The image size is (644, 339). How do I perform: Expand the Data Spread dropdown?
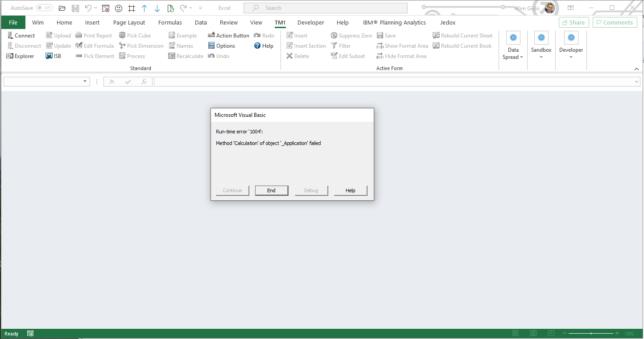pos(513,54)
